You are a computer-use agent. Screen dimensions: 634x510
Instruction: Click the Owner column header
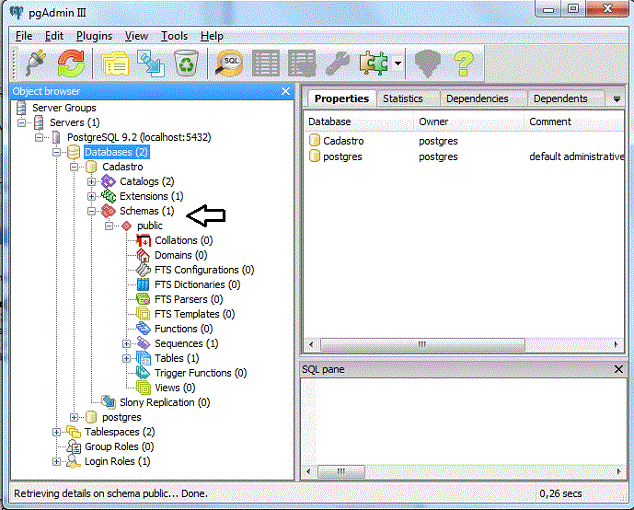[469, 122]
